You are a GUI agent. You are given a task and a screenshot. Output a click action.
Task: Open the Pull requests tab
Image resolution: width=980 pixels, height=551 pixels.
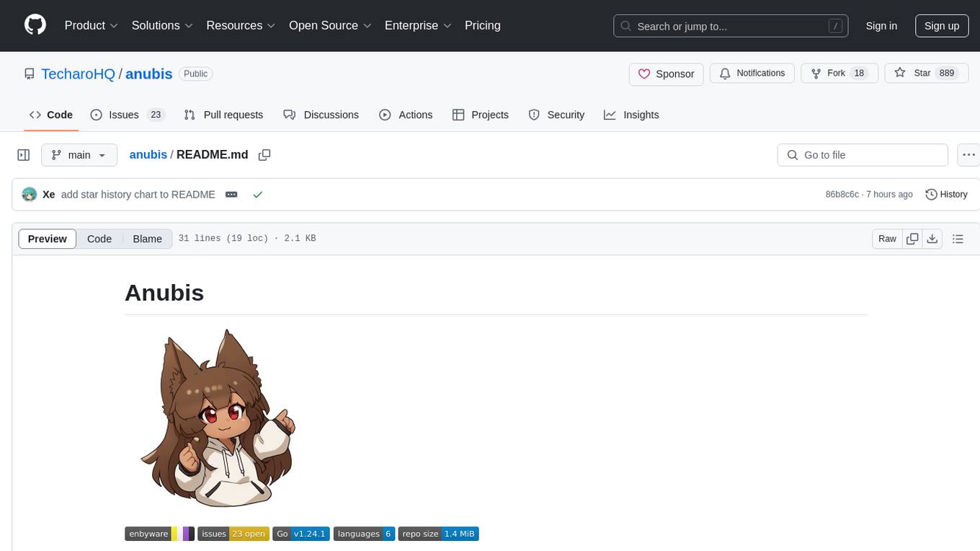[x=223, y=115]
